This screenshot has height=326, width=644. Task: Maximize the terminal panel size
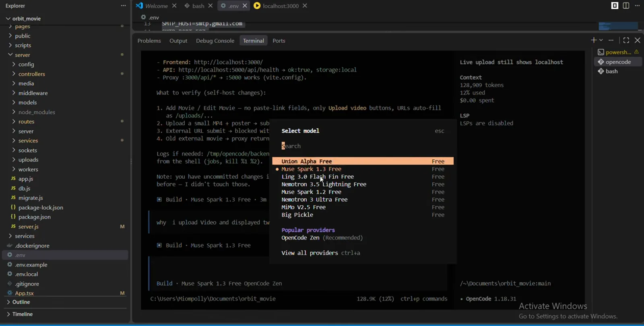point(626,40)
